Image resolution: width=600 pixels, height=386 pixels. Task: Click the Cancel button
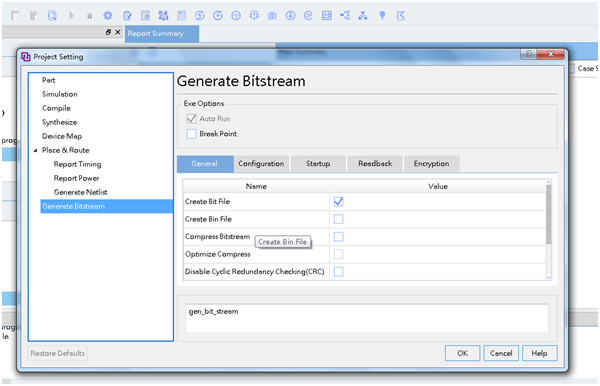tap(501, 353)
